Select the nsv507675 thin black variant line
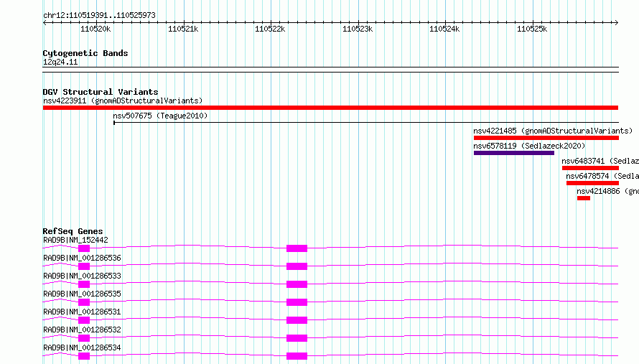The image size is (639, 364). click(366, 122)
